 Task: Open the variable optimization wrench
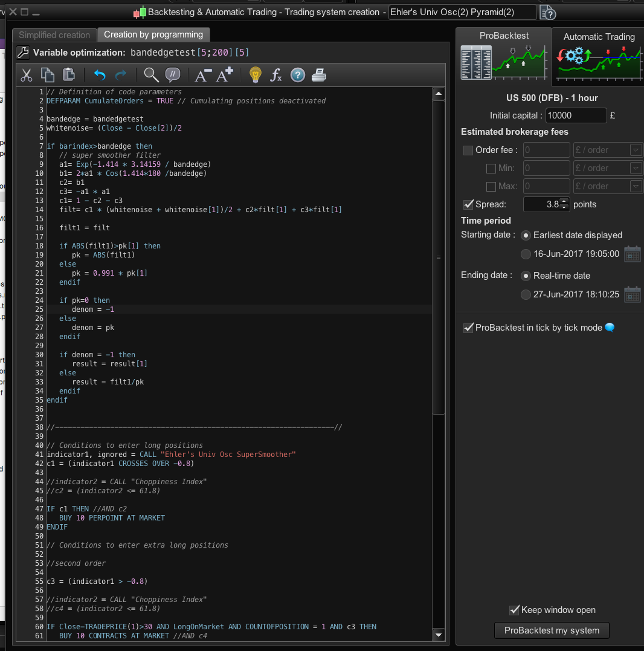pyautogui.click(x=23, y=53)
